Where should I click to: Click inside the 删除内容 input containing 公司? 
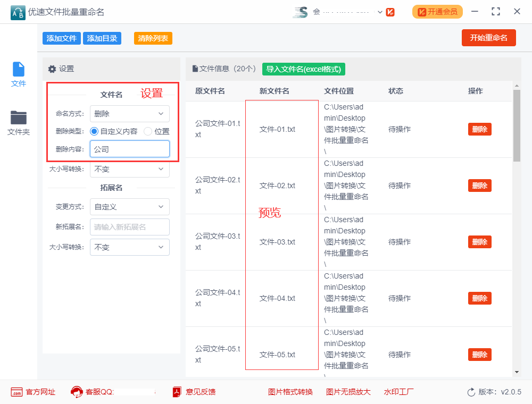pos(129,149)
